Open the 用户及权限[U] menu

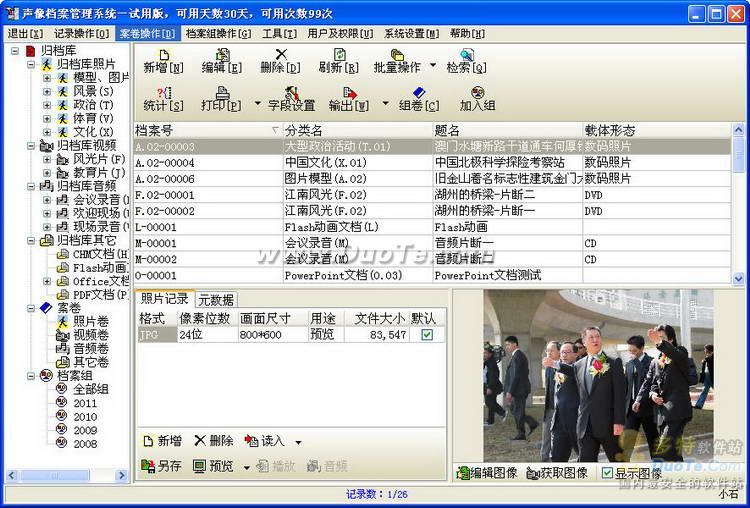(340, 33)
